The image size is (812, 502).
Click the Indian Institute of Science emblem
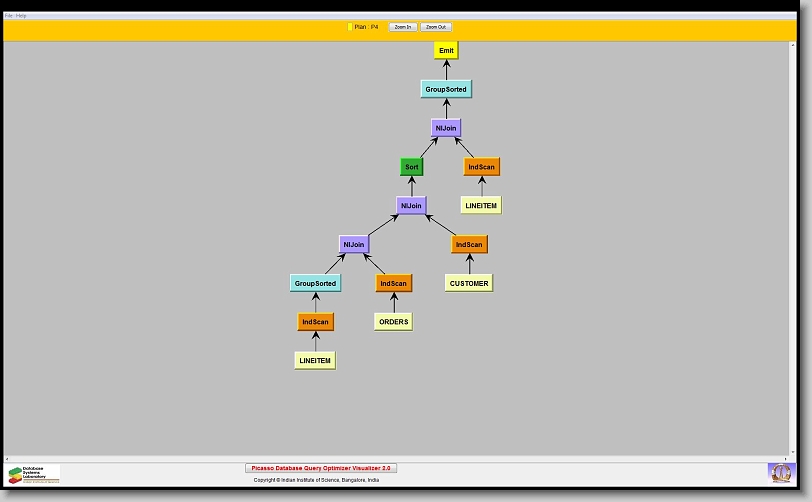780,472
